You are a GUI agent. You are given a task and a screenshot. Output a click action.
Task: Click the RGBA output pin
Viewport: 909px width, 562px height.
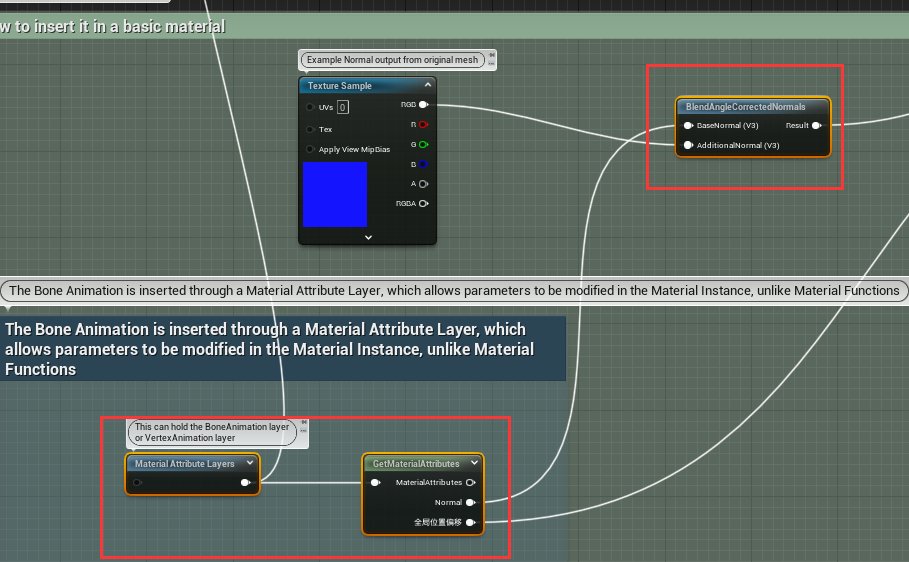coord(424,204)
